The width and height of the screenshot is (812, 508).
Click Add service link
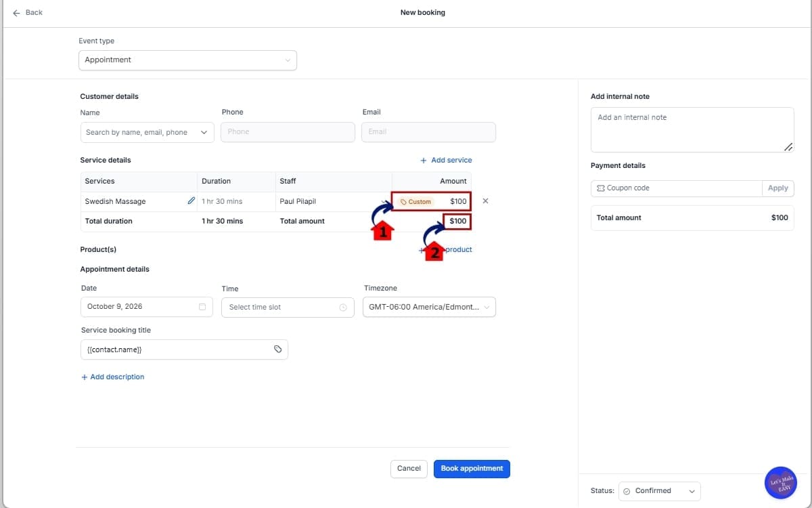click(x=446, y=161)
